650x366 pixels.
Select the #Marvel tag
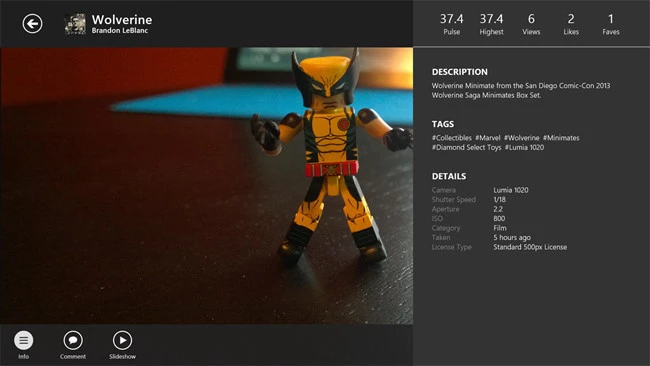(488, 138)
